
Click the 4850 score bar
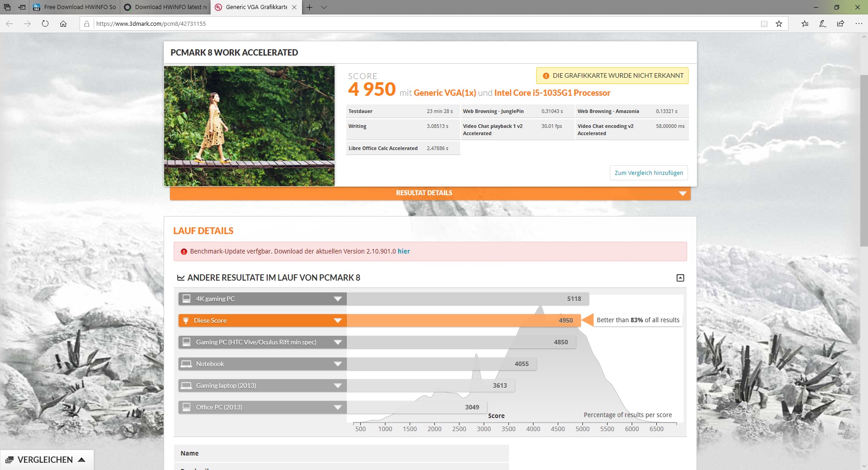[x=462, y=342]
